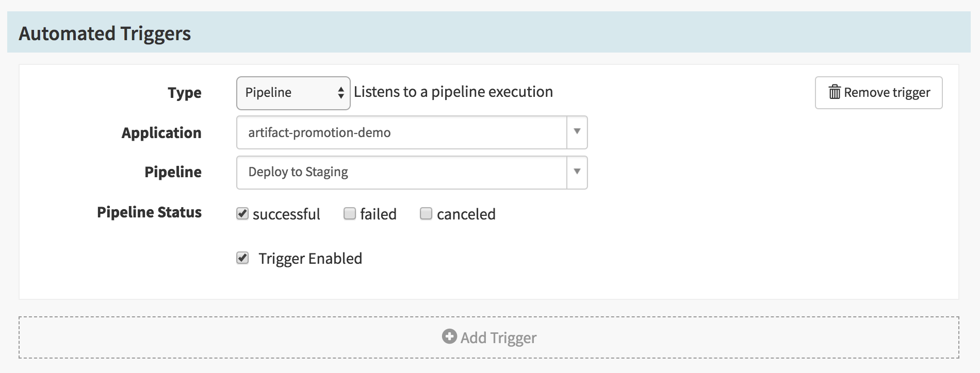Click the plus icon beside Add Trigger
The image size is (980, 373).
(449, 336)
